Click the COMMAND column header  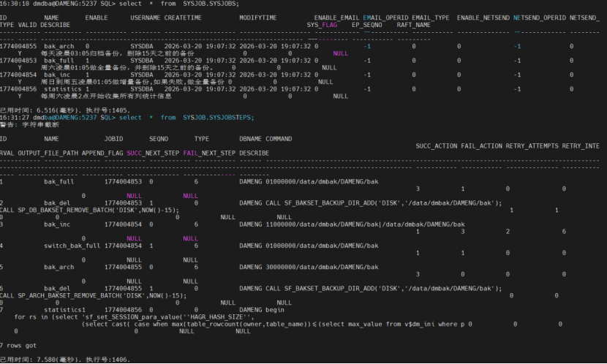279,139
